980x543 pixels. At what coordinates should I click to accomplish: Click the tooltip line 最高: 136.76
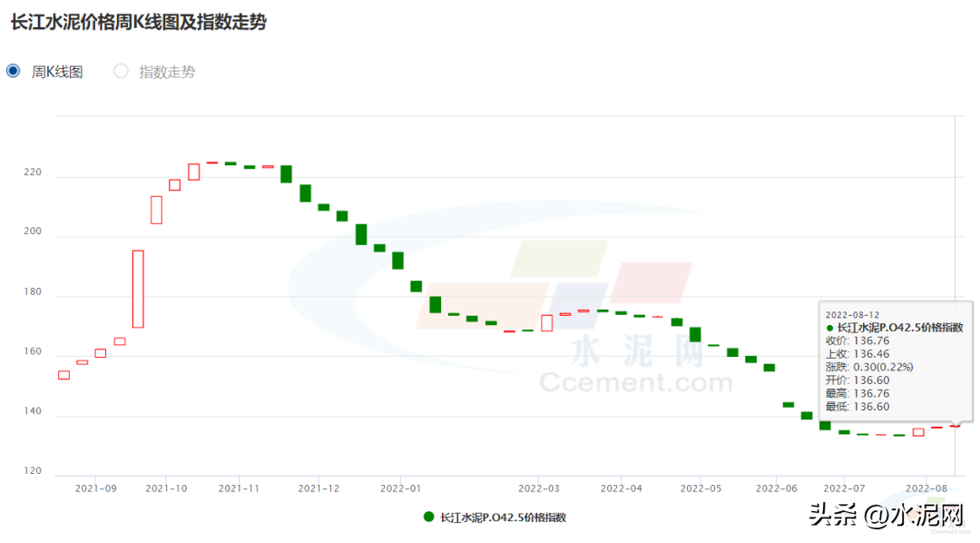[x=857, y=393]
